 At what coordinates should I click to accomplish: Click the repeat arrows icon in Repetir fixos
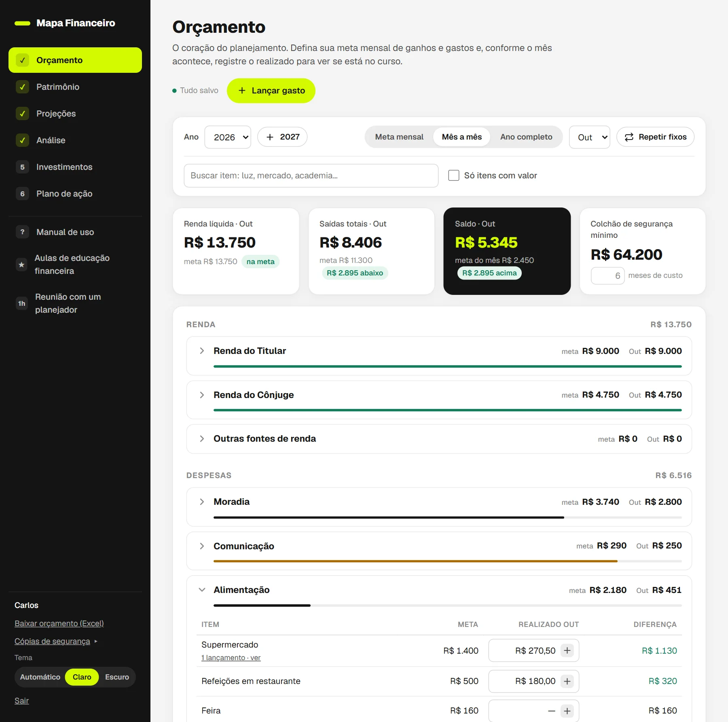coord(629,137)
